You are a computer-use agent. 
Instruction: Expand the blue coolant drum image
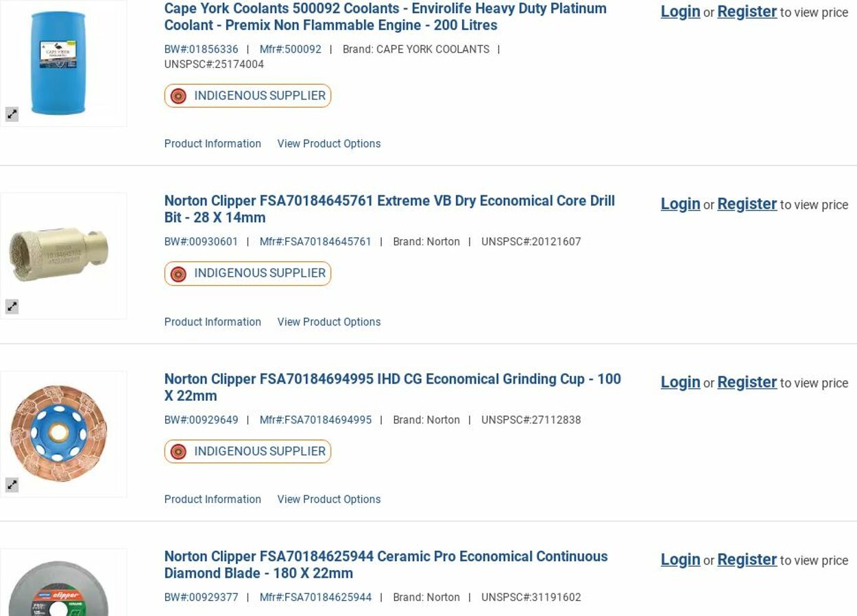tap(12, 114)
